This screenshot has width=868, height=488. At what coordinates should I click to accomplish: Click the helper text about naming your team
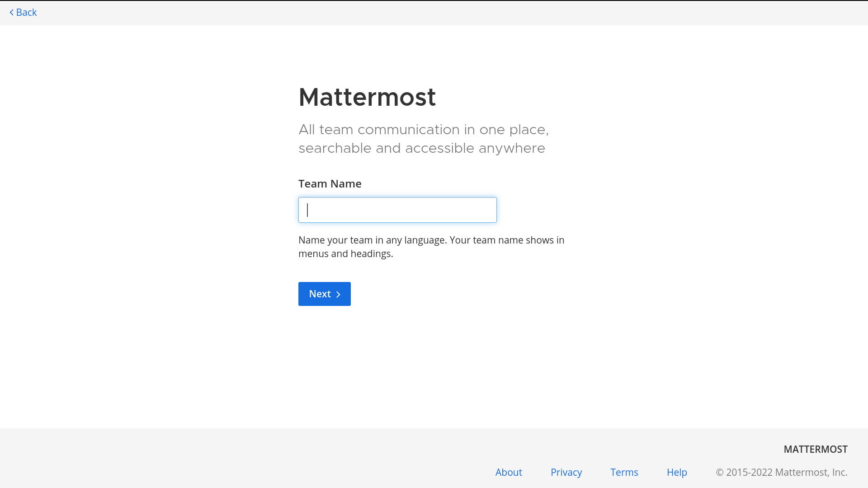click(431, 247)
